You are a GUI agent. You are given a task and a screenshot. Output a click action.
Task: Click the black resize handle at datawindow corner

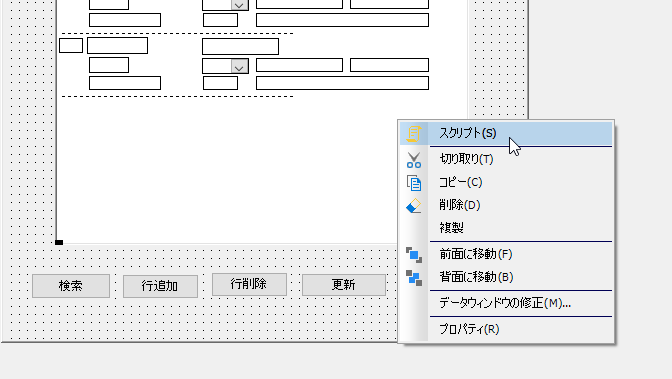tap(59, 243)
